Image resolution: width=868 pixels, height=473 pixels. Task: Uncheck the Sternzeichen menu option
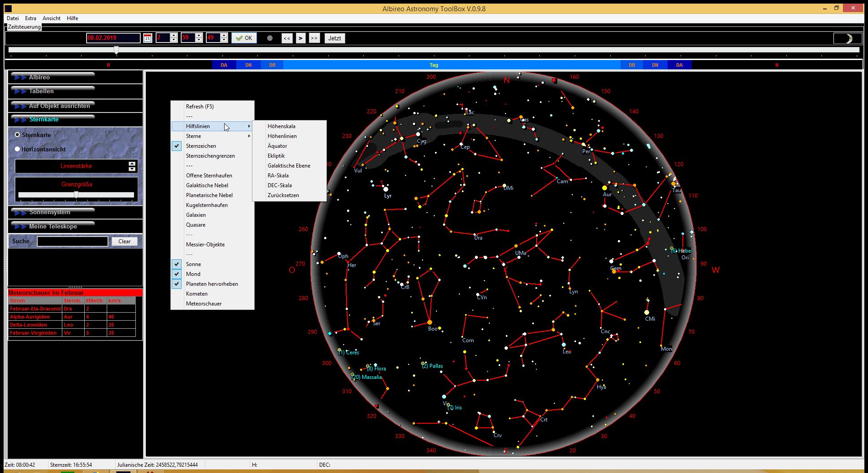pos(201,146)
